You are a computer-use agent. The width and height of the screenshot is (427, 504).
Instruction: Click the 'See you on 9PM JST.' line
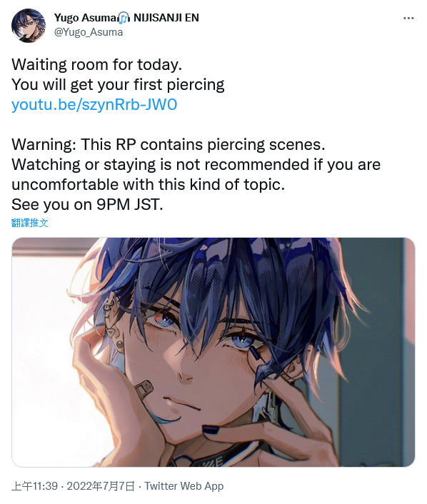pyautogui.click(x=87, y=204)
